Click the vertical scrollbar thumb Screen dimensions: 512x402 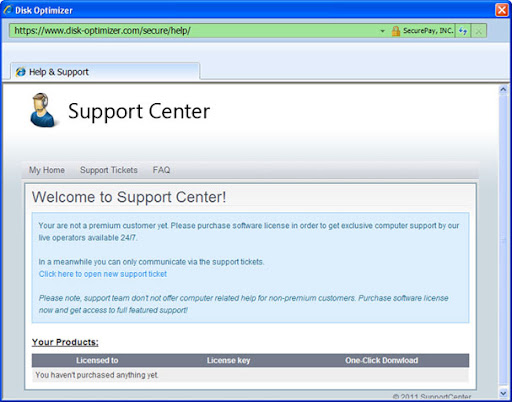[x=503, y=240]
